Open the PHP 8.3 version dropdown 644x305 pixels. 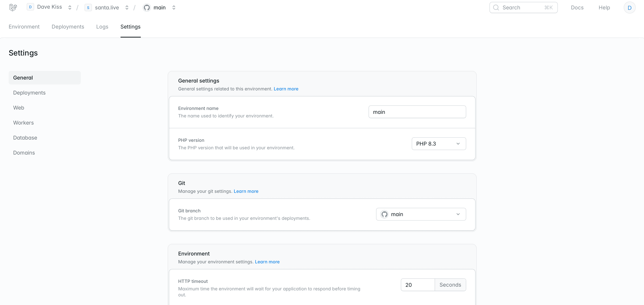[x=439, y=144]
